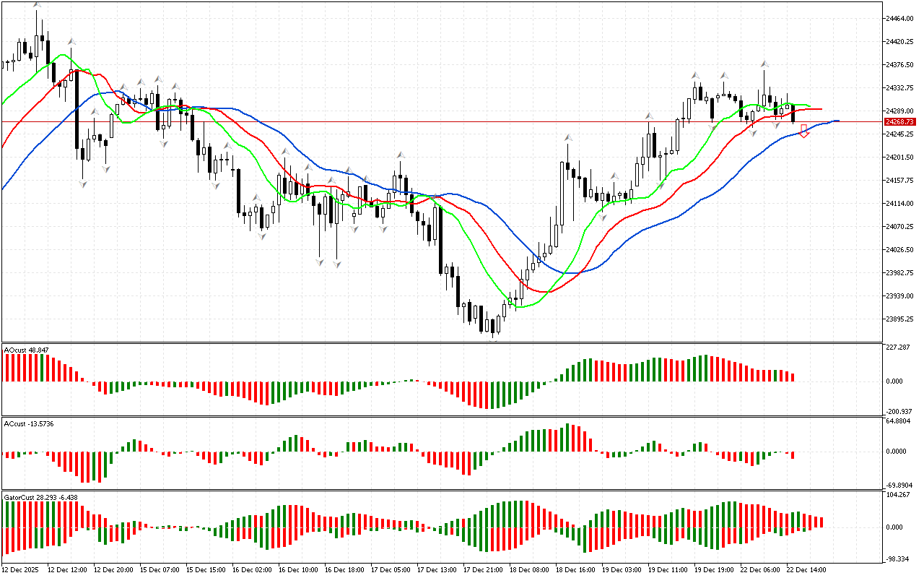The width and height of the screenshot is (924, 578).
Task: Click the down fractal below 12 Dec 12:00 low
Action: click(84, 185)
